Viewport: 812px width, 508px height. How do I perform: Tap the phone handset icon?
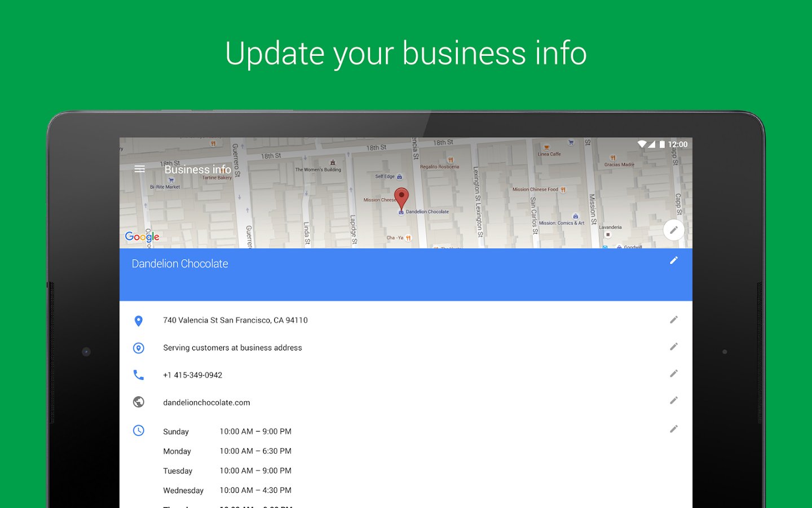[139, 375]
